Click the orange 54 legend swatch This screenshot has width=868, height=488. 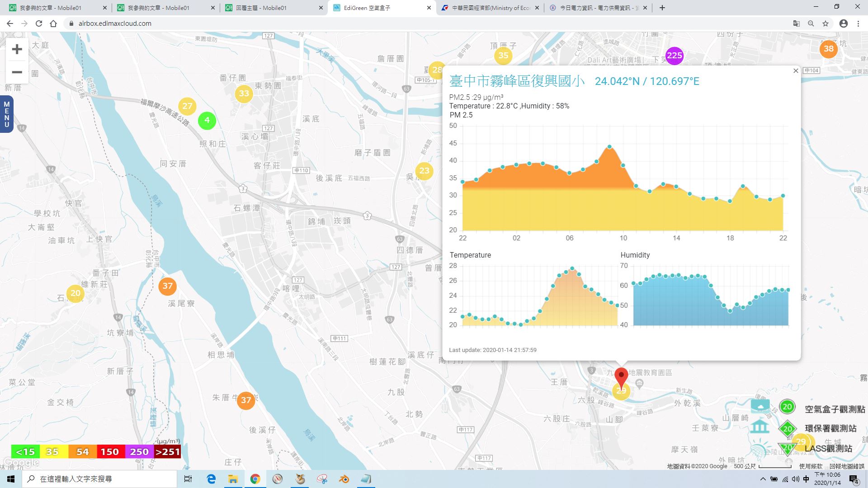point(82,452)
